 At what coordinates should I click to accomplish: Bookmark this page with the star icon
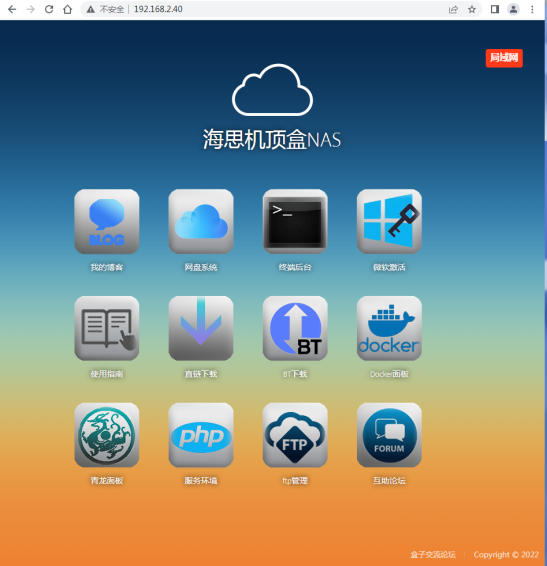coord(472,9)
